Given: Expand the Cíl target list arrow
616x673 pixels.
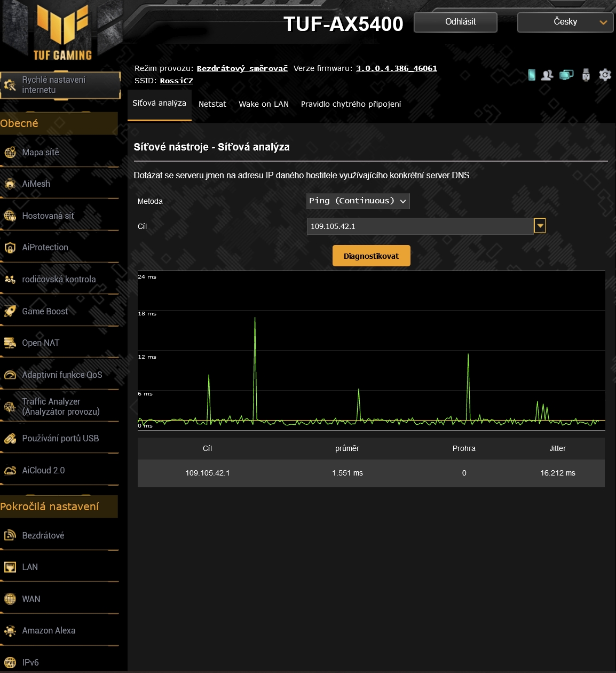Looking at the screenshot, I should [540, 226].
